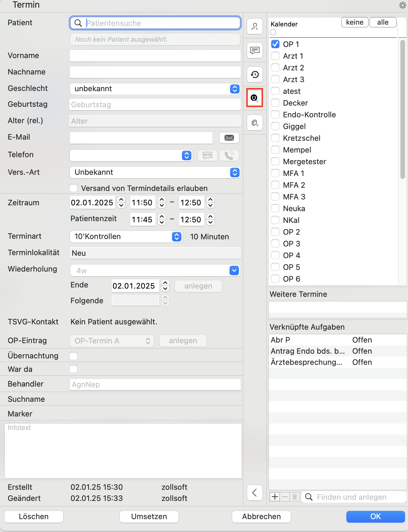Click the Umsetzen button

pyautogui.click(x=149, y=516)
